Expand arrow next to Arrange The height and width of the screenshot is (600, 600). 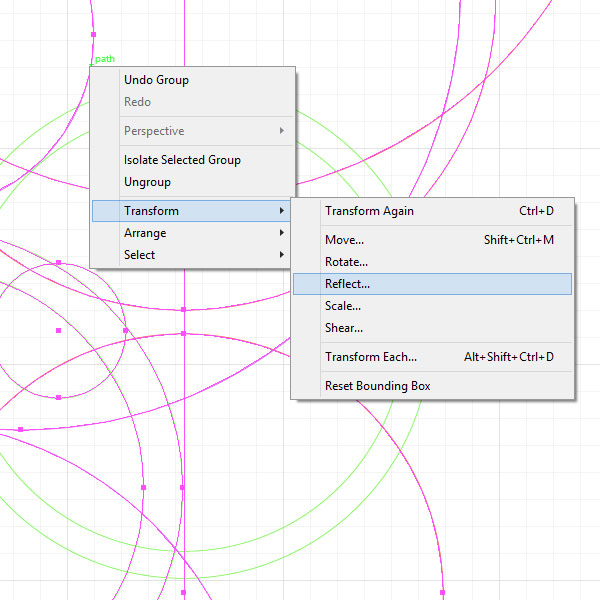tap(282, 233)
